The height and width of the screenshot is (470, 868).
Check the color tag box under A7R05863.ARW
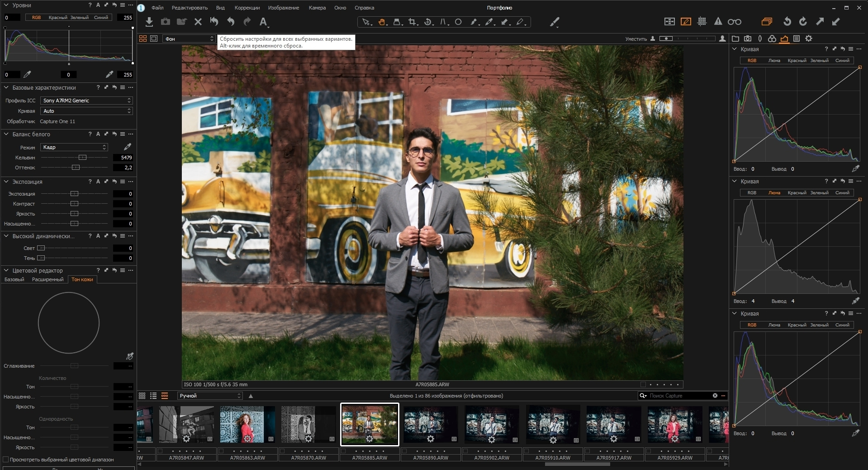coord(222,451)
